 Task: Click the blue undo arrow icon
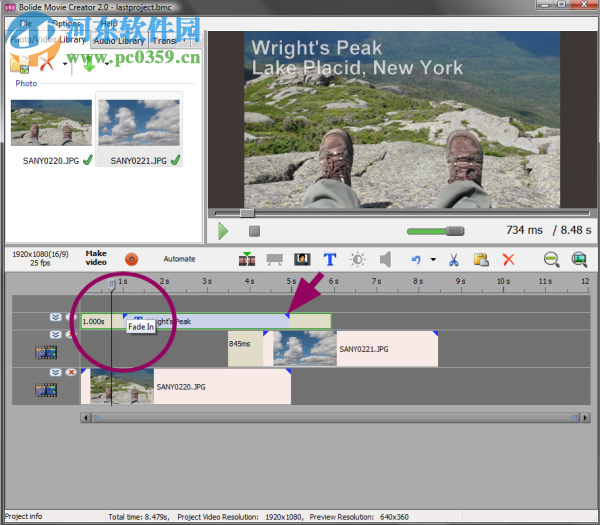[x=416, y=259]
